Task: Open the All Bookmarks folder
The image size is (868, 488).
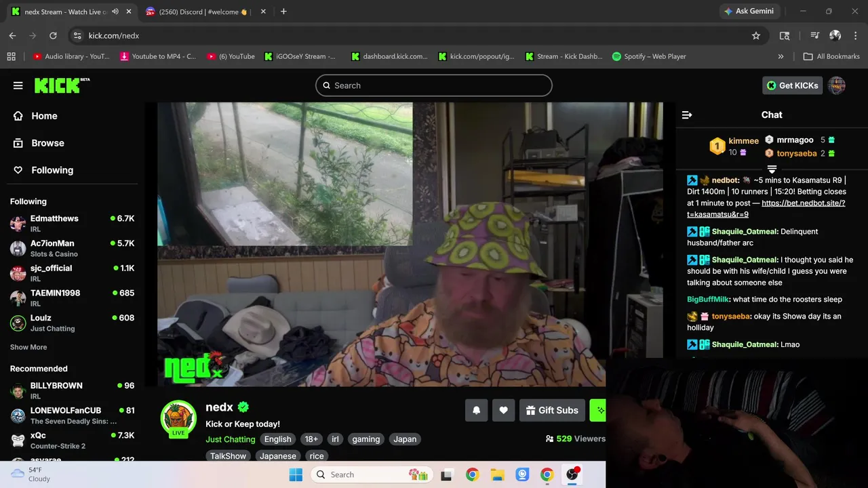Action: [831, 56]
